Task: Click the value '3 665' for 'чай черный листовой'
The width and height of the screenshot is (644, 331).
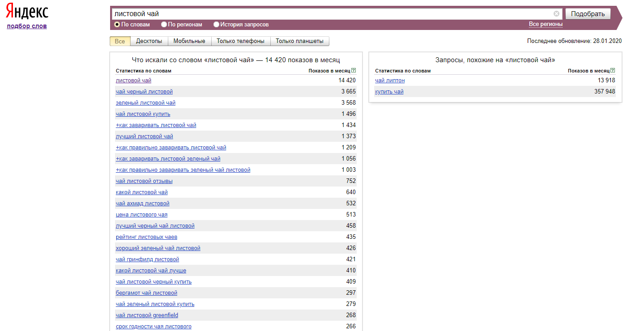Action: [349, 92]
